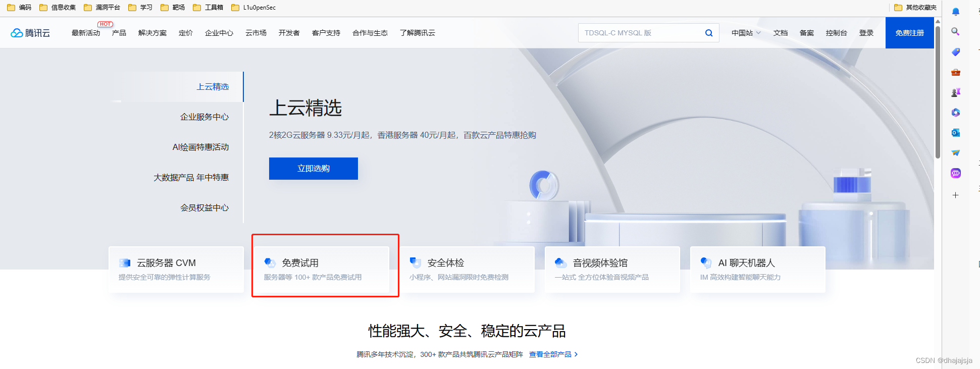980x369 pixels.
Task: Click the 免费注册 button
Action: tap(910, 33)
